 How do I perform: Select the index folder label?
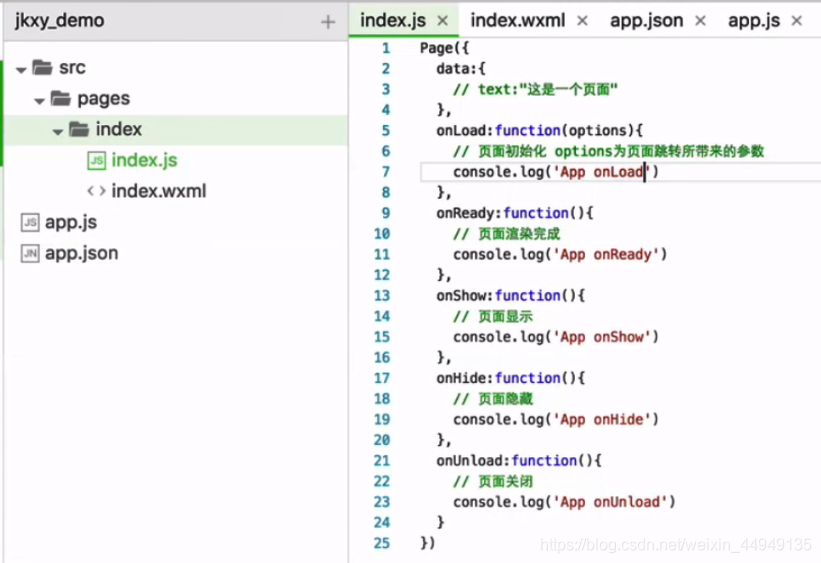(x=119, y=129)
